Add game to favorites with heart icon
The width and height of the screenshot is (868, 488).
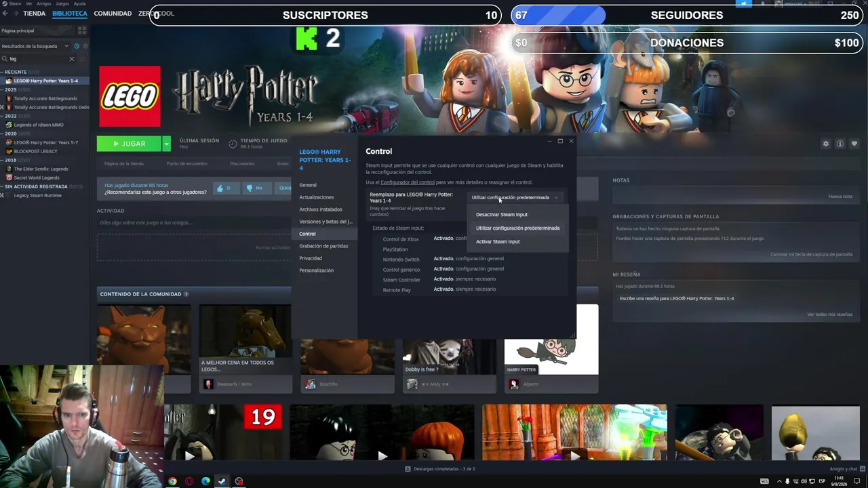coord(854,144)
